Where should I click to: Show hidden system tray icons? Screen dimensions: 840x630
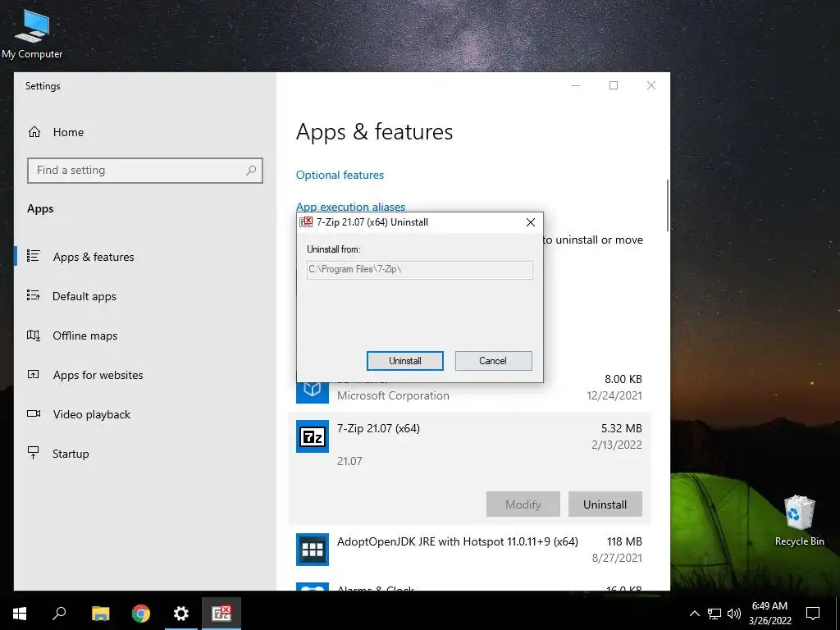[694, 614]
